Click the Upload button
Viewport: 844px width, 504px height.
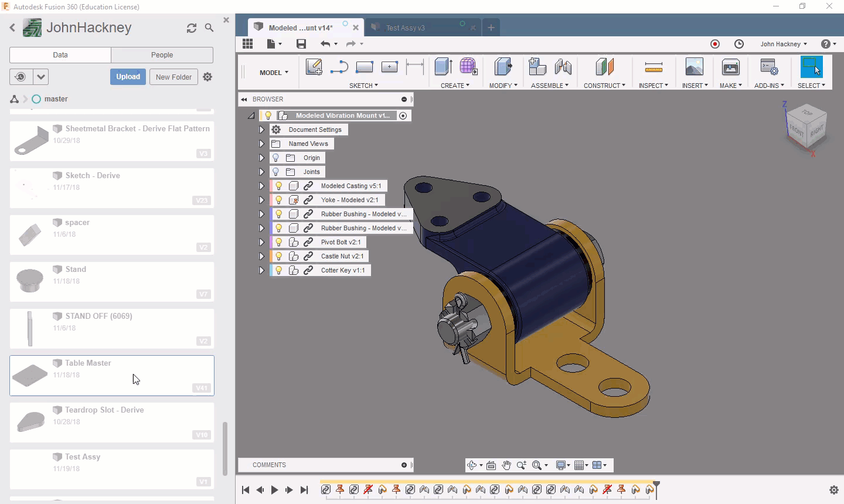128,77
